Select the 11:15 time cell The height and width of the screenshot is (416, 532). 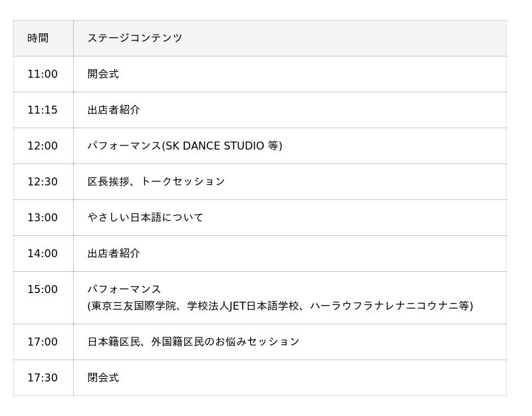(43, 110)
